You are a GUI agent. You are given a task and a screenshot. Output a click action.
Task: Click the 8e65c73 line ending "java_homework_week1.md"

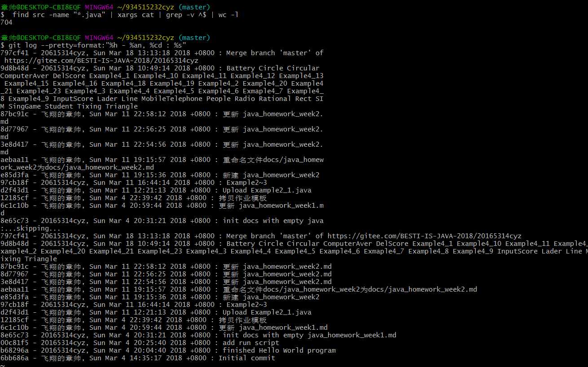tap(198, 335)
